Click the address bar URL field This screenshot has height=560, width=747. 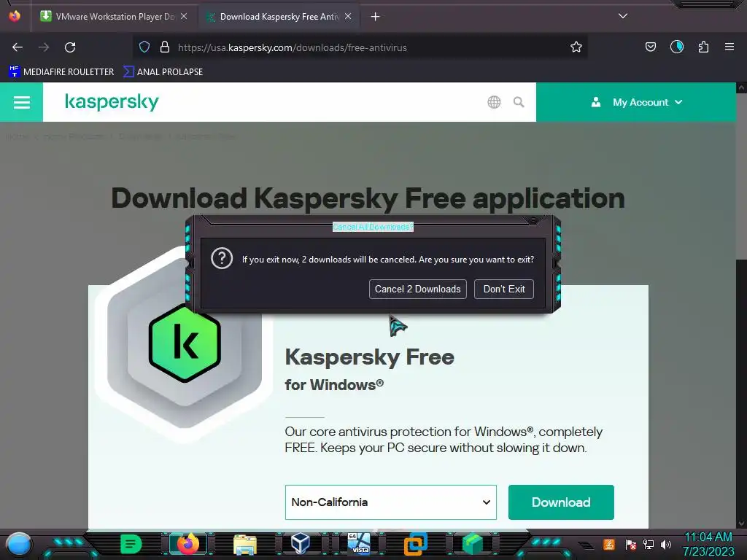pyautogui.click(x=360, y=47)
